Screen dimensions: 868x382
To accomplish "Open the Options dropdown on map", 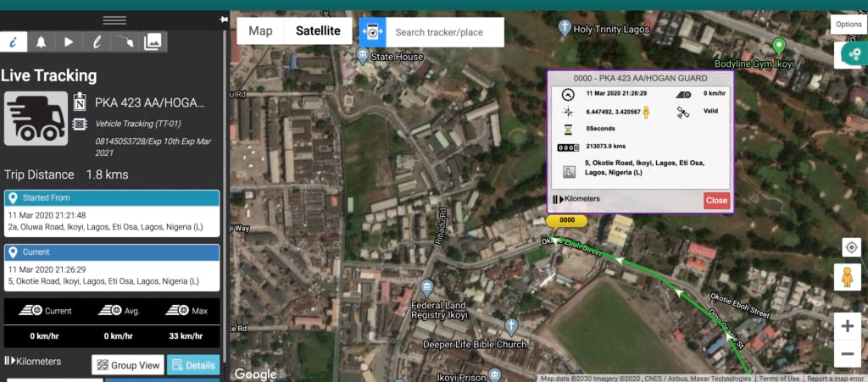I will [848, 25].
